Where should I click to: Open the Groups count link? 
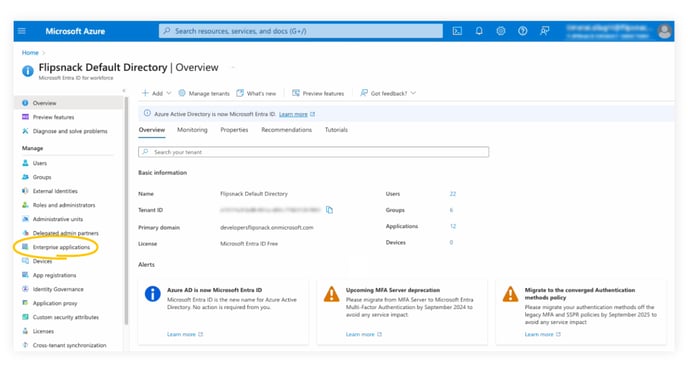451,210
